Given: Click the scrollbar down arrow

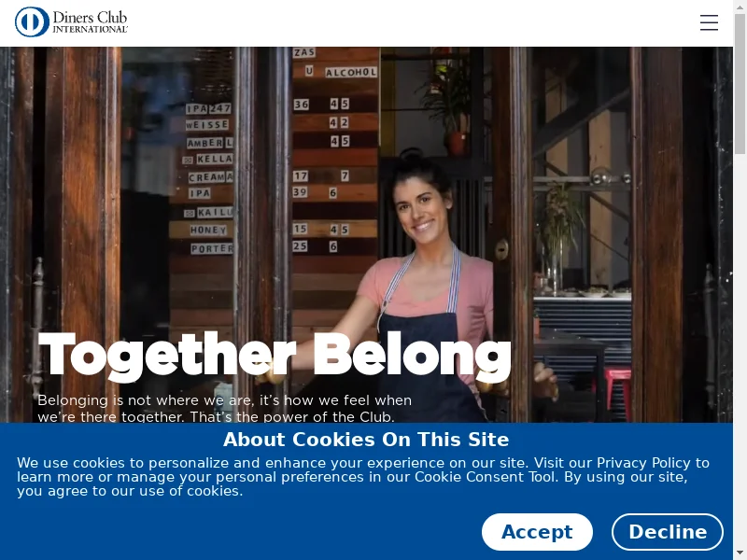Looking at the screenshot, I should 740,553.
